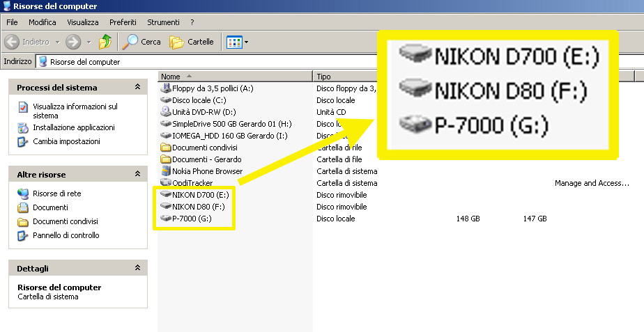Click Visualizza informazioni sul sistema link
This screenshot has height=332, width=644.
coord(75,111)
